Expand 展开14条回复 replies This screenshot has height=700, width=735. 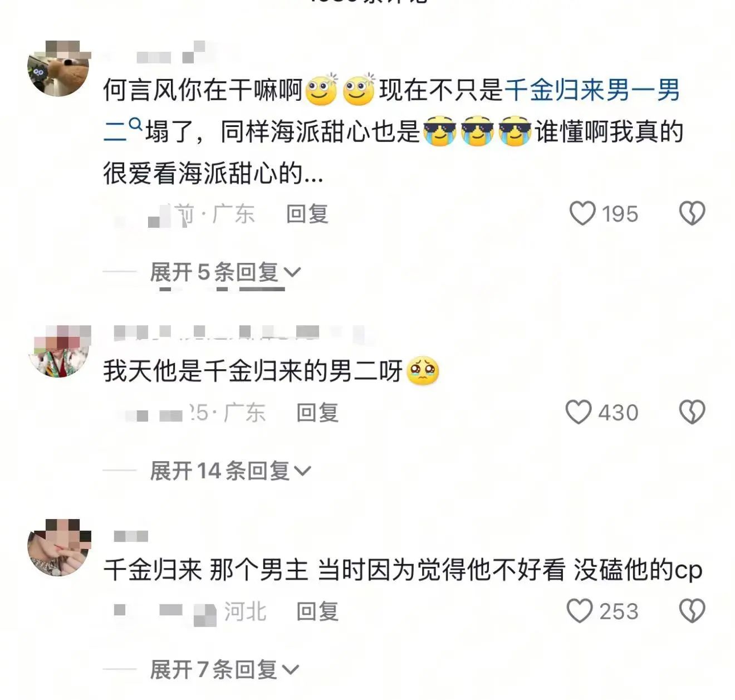(231, 471)
